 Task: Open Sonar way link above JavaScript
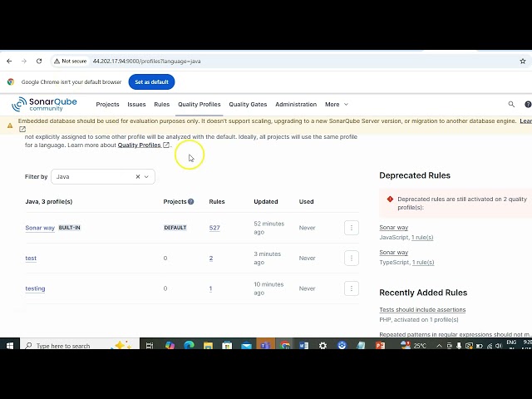pos(393,227)
